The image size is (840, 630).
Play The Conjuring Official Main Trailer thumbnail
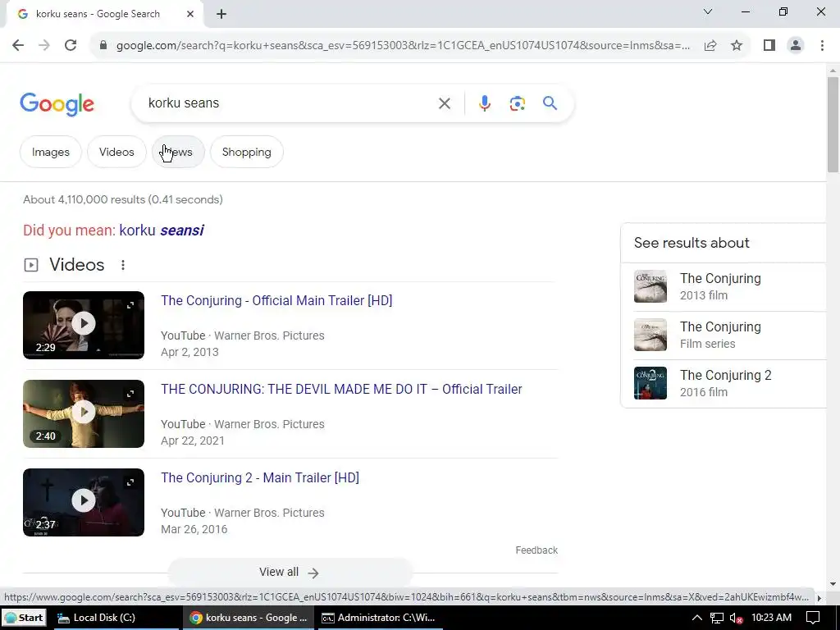(x=84, y=323)
